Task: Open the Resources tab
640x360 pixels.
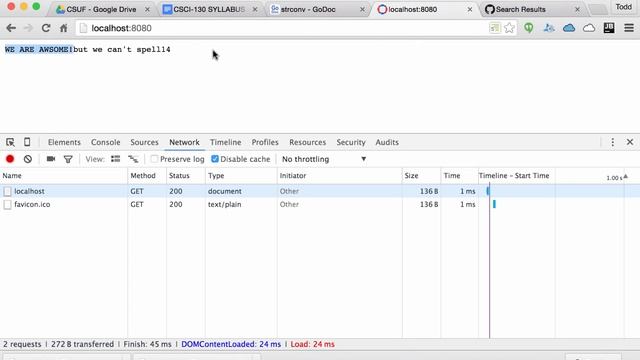Action: pyautogui.click(x=307, y=142)
